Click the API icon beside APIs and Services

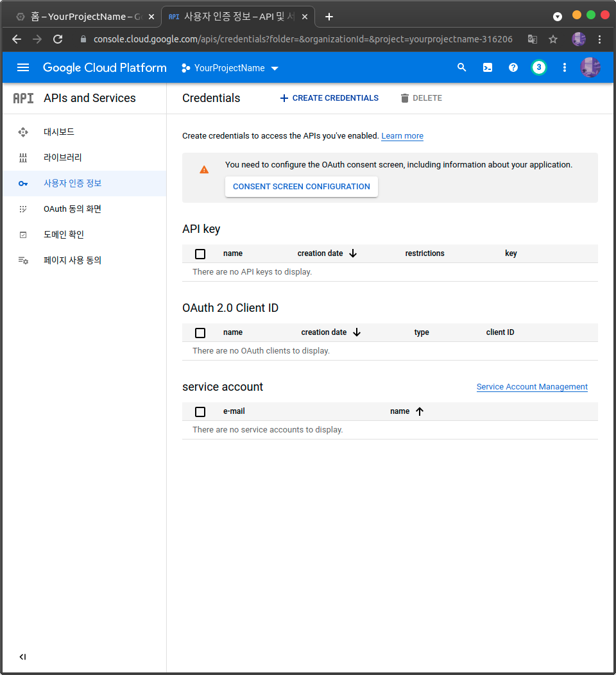click(x=23, y=98)
